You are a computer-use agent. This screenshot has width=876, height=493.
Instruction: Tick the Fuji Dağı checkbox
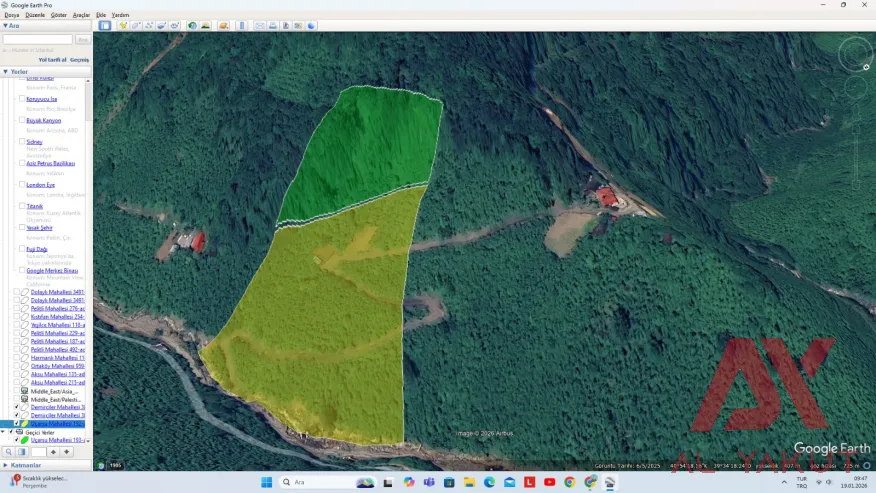[x=22, y=249]
